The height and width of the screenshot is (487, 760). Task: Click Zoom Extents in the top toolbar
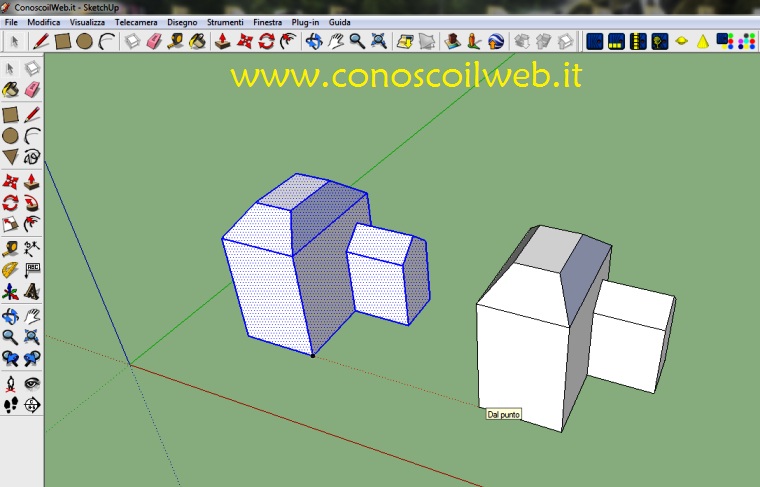[379, 42]
